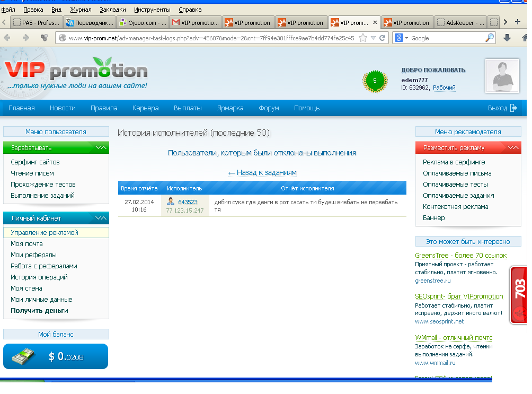Open the Журнал menu
The width and height of the screenshot is (532, 394).
pyautogui.click(x=81, y=10)
